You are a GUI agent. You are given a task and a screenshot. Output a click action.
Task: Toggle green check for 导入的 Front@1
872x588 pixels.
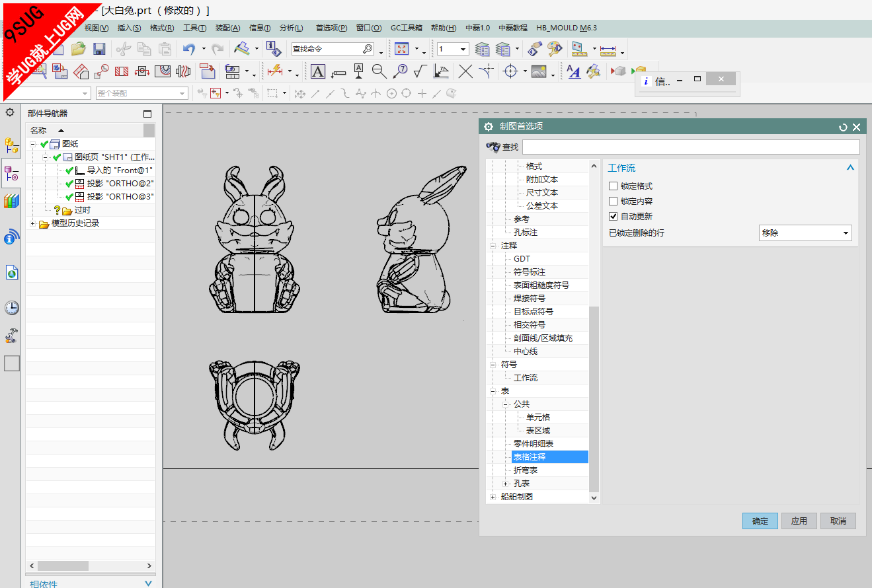(x=69, y=170)
